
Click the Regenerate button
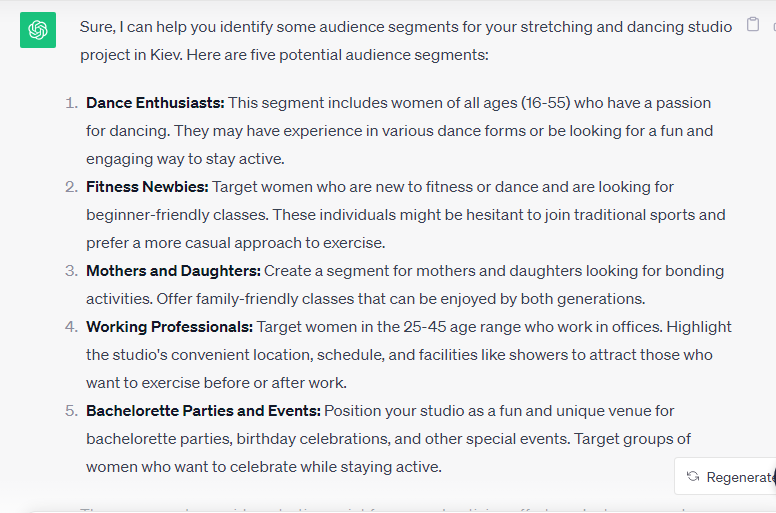[726, 476]
